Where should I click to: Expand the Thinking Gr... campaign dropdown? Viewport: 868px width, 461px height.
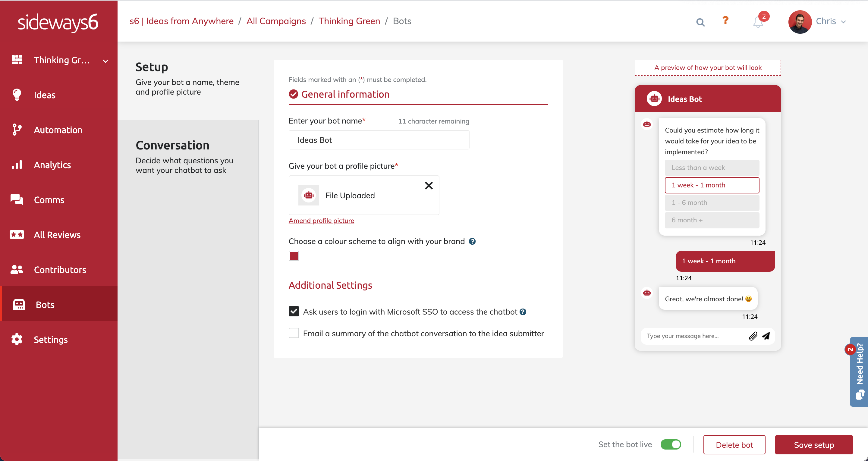105,61
